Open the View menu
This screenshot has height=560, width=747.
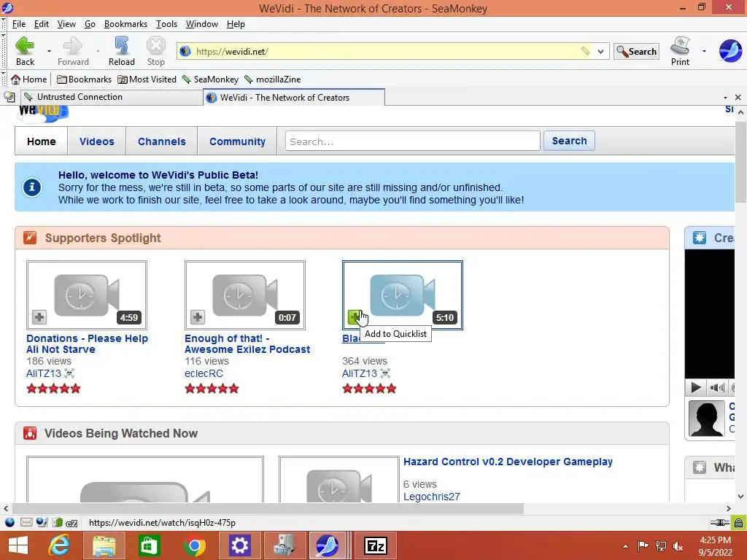(66, 24)
